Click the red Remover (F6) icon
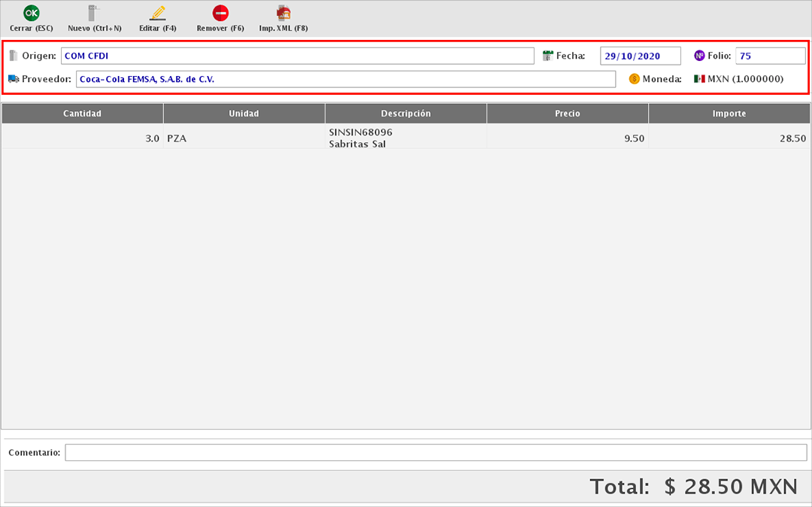Image resolution: width=812 pixels, height=507 pixels. tap(220, 13)
